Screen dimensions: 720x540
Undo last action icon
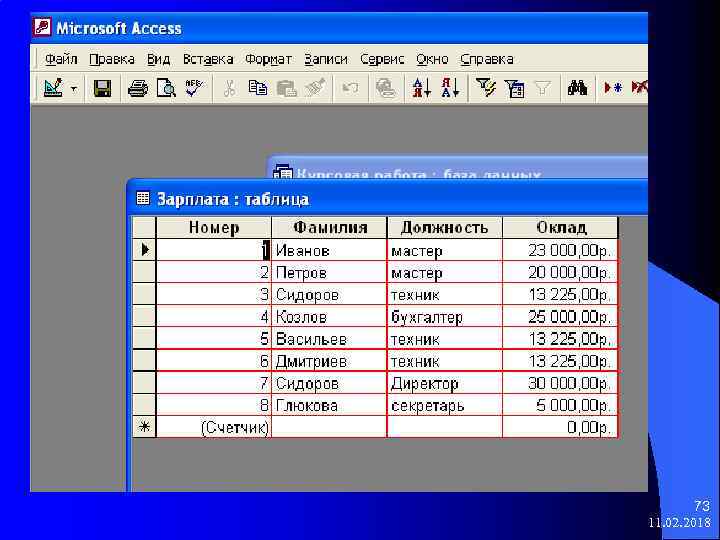[350, 88]
